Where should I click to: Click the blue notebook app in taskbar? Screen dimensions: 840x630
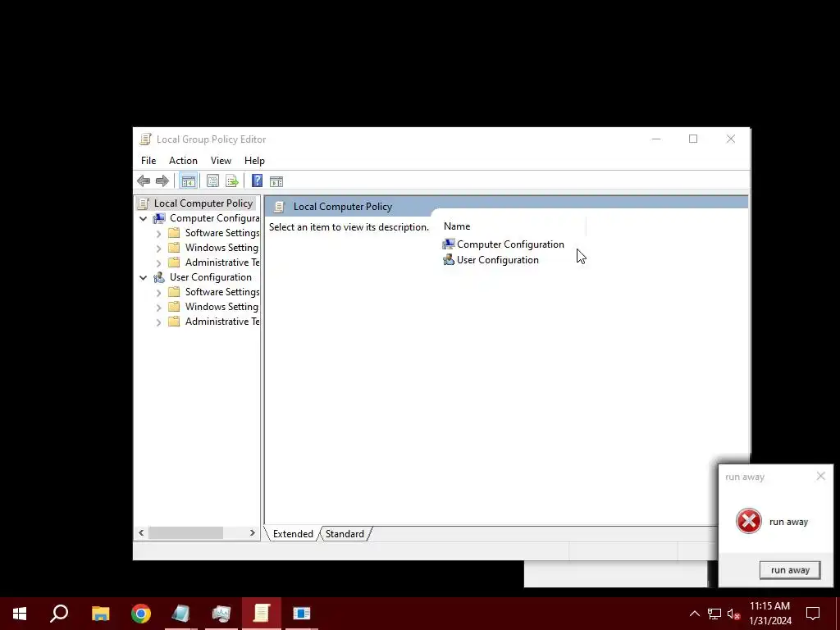tap(181, 614)
